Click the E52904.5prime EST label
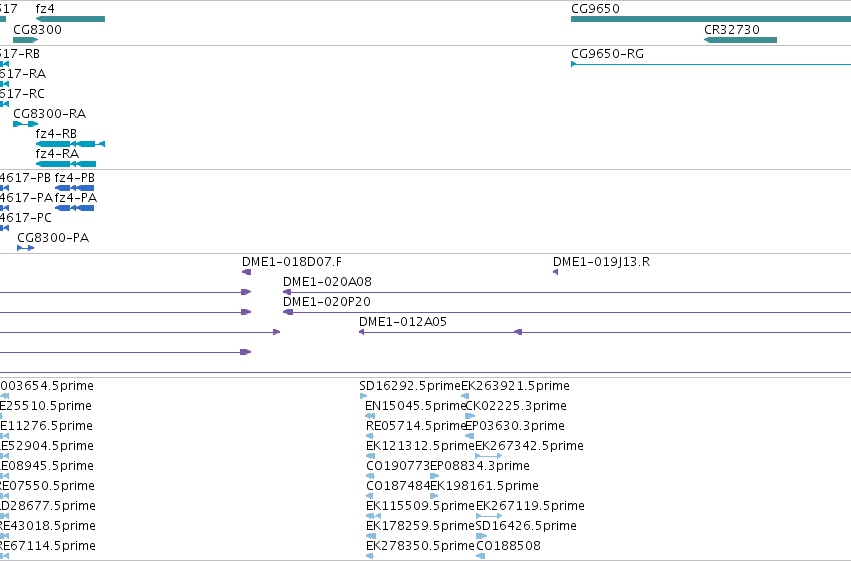851x561 pixels. pos(47,446)
